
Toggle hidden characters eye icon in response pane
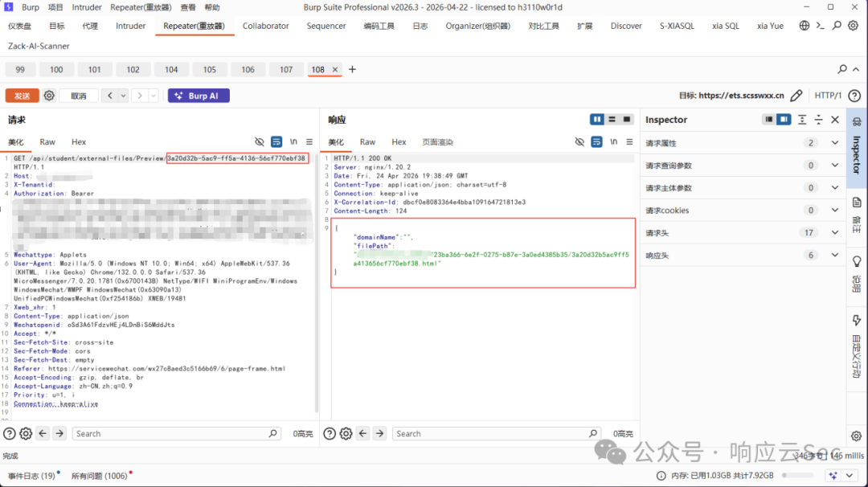[x=579, y=142]
